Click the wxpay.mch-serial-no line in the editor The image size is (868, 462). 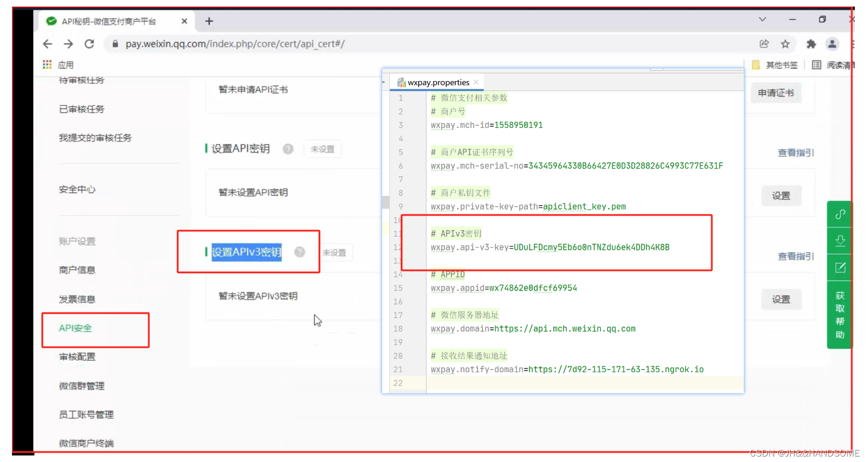click(577, 166)
